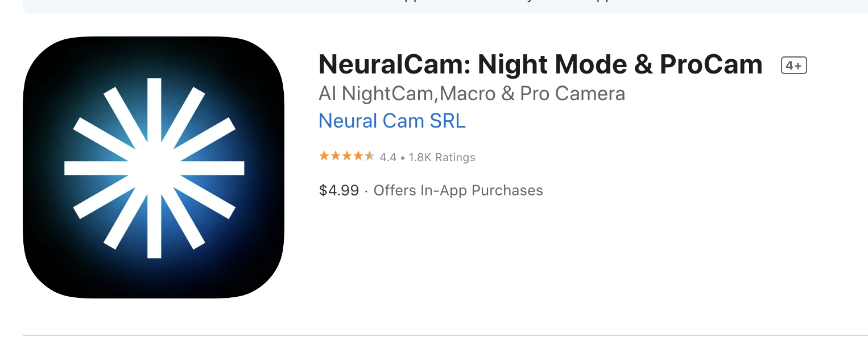Click Pro Camera in the subtitle
Image resolution: width=868 pixels, height=352 pixels.
click(x=572, y=93)
